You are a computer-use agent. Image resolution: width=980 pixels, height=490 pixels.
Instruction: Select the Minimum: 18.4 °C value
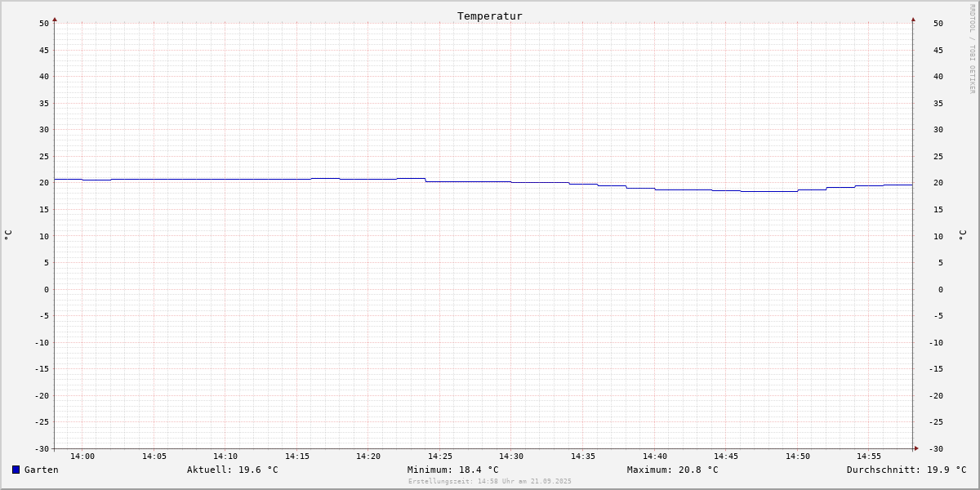[453, 470]
